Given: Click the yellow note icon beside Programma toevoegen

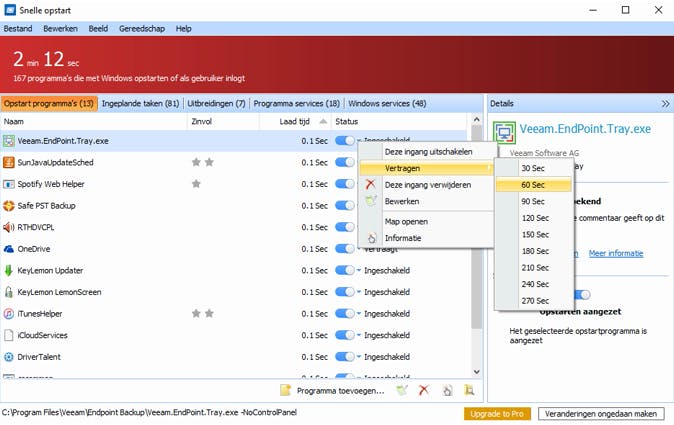Looking at the screenshot, I should 285,390.
